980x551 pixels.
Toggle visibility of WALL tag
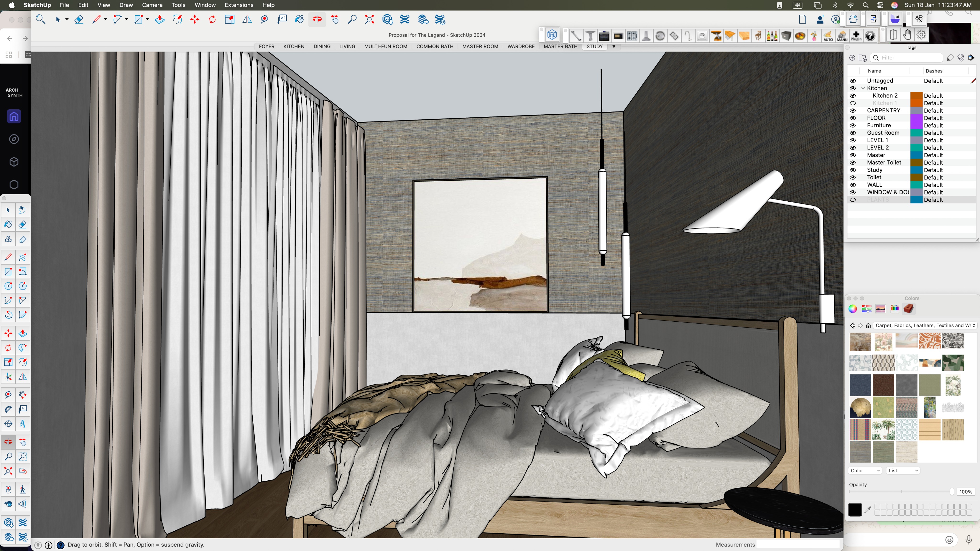853,185
